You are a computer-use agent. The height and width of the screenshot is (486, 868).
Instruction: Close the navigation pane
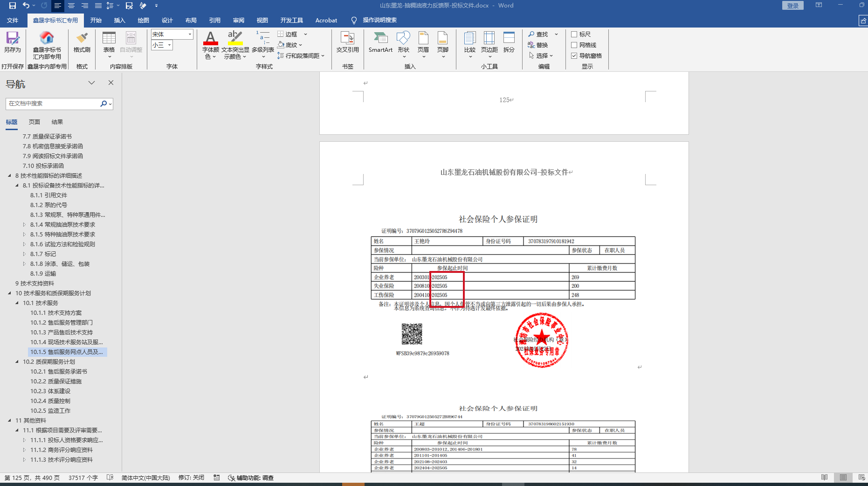(x=111, y=83)
